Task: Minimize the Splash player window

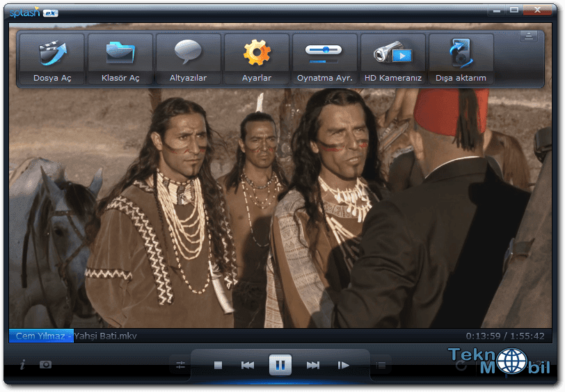Action: [x=497, y=10]
